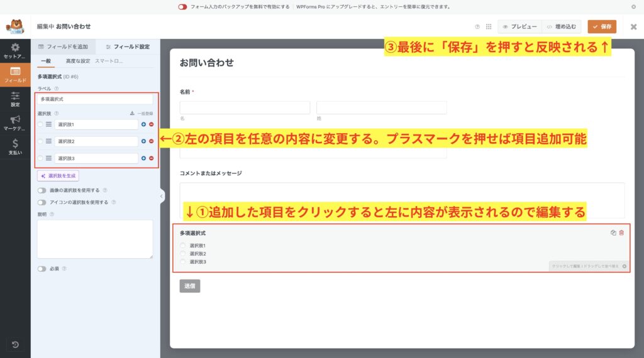
Task: Click the duplicate icon on 多項選択式 field
Action: coord(613,233)
